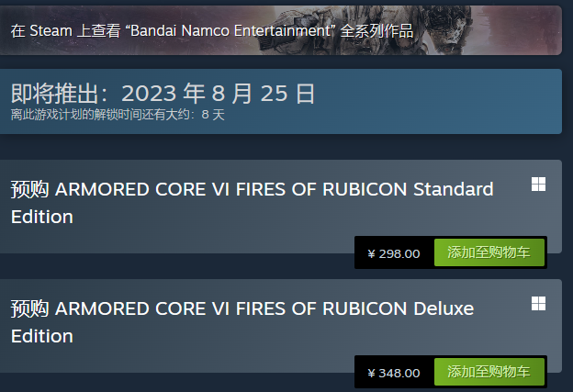Click the 2023 年 8 月 25 日 release date
Viewport: 573px width, 392px height.
(x=218, y=94)
